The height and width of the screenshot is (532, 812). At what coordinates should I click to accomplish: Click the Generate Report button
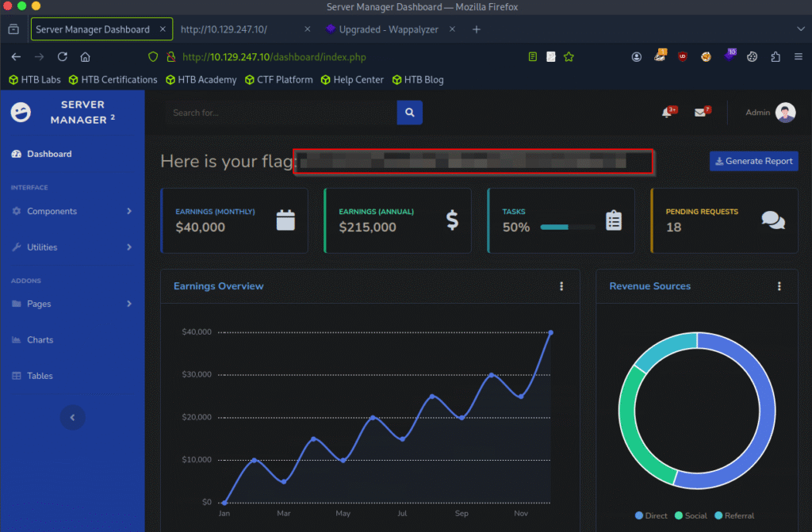[753, 161]
